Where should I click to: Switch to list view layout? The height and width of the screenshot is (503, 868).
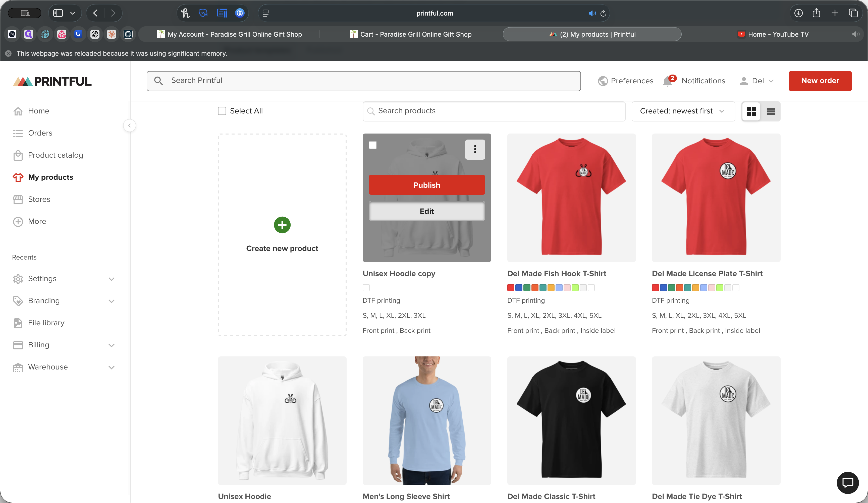coord(771,111)
